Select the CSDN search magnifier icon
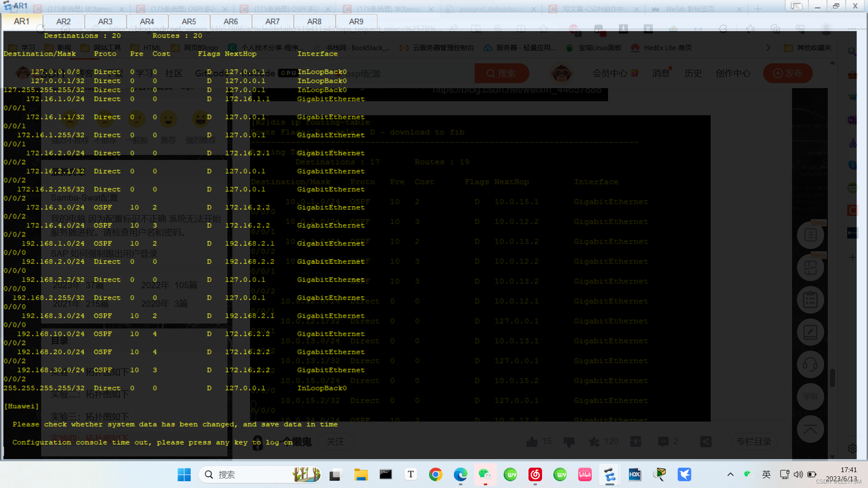 tap(491, 73)
